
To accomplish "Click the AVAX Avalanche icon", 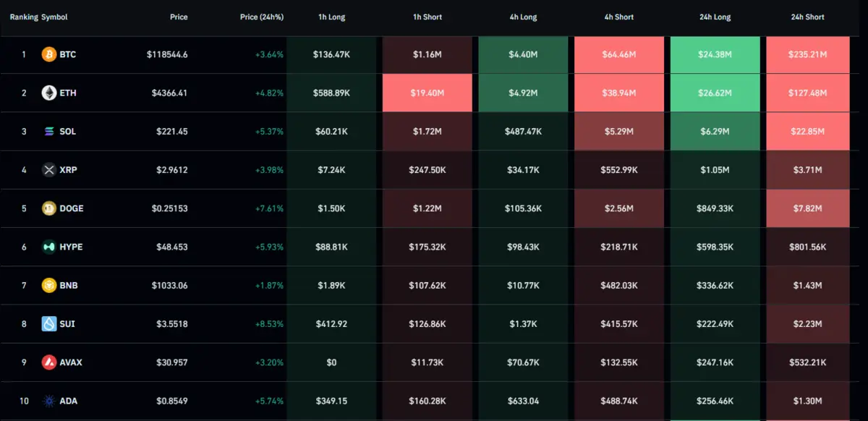I will point(48,362).
